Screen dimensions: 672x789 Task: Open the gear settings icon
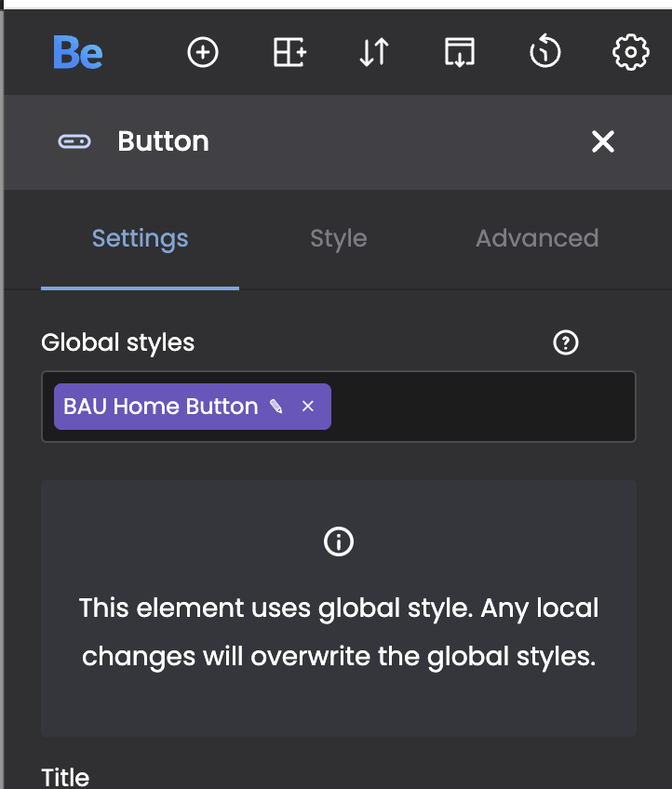pyautogui.click(x=630, y=53)
